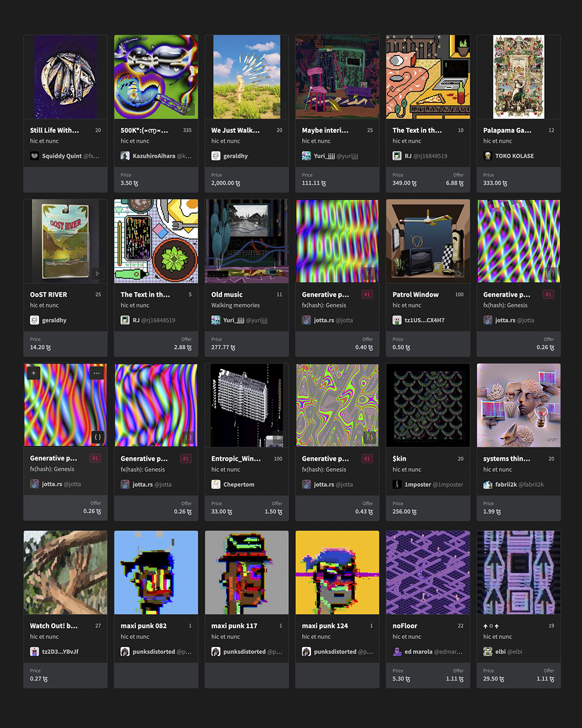
Task: Open the Patrol Window title link
Action: pos(415,294)
